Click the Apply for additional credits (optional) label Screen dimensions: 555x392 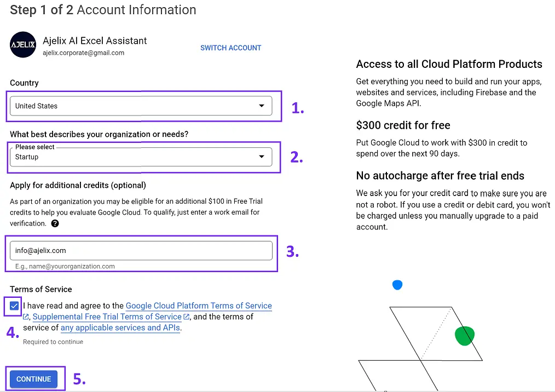pyautogui.click(x=78, y=185)
